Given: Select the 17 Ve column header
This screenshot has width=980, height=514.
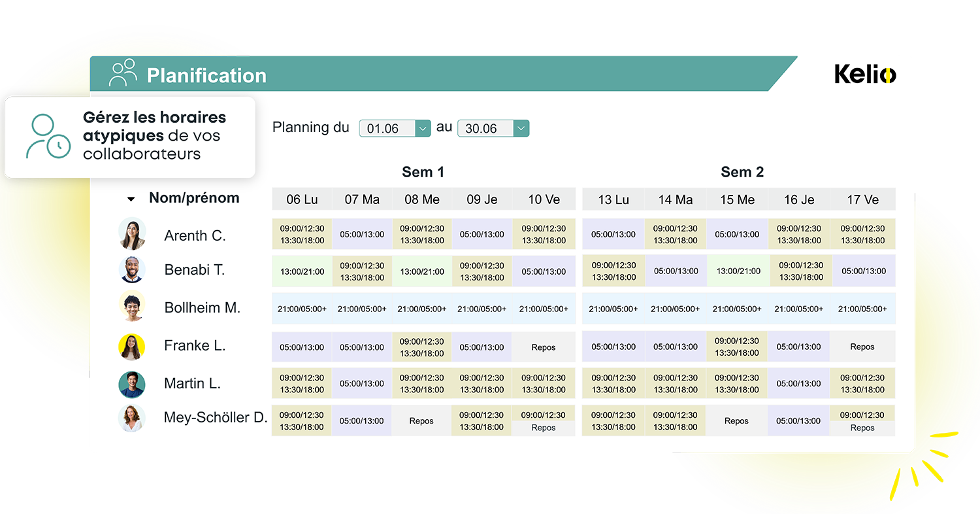Looking at the screenshot, I should tap(863, 199).
